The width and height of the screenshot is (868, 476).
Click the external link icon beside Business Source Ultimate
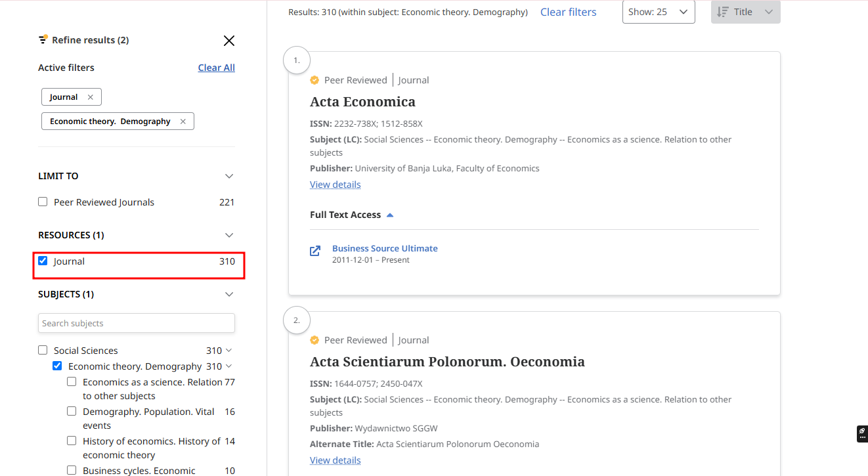[315, 251]
